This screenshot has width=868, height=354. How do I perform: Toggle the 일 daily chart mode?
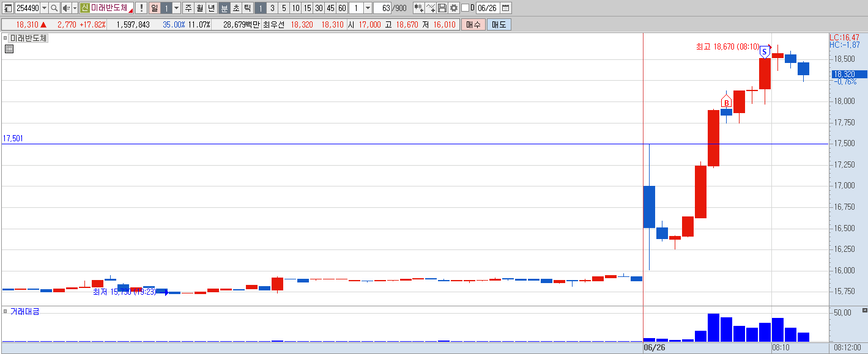pos(154,8)
